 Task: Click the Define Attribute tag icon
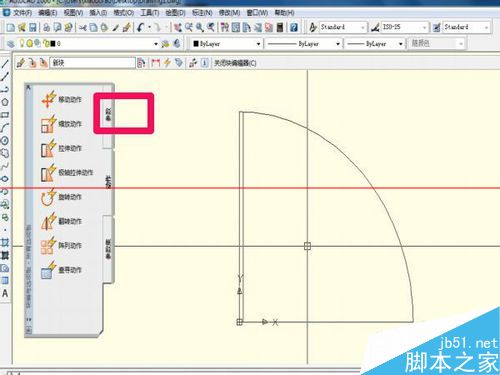(179, 63)
